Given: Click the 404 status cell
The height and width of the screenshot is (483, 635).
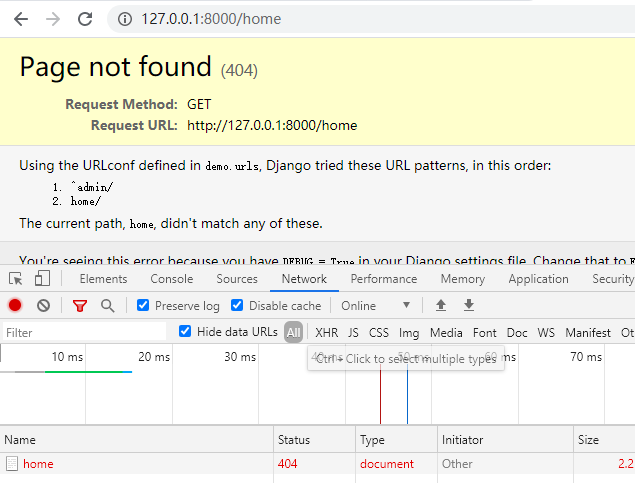Looking at the screenshot, I should coord(287,464).
